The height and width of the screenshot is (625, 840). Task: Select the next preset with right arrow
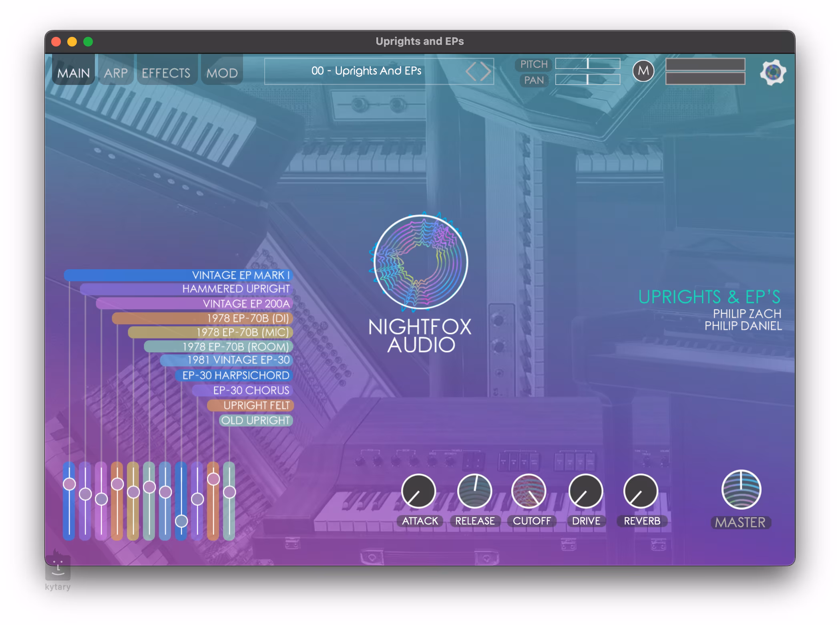(486, 72)
